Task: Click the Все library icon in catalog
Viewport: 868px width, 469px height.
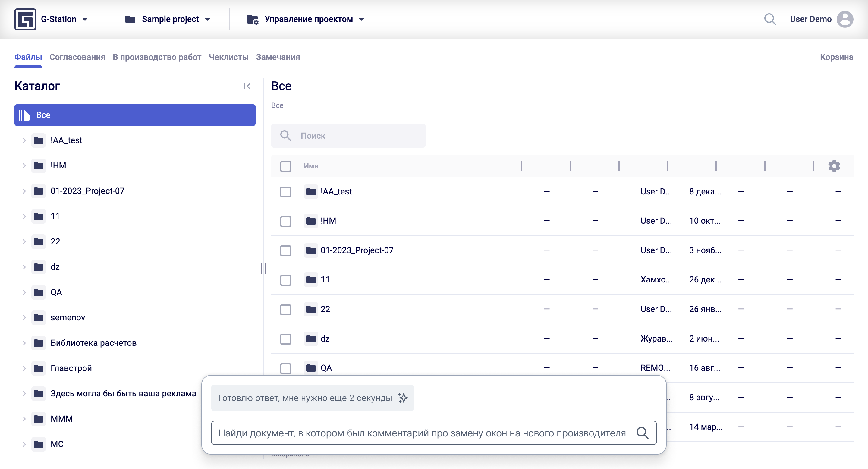Action: (x=24, y=115)
